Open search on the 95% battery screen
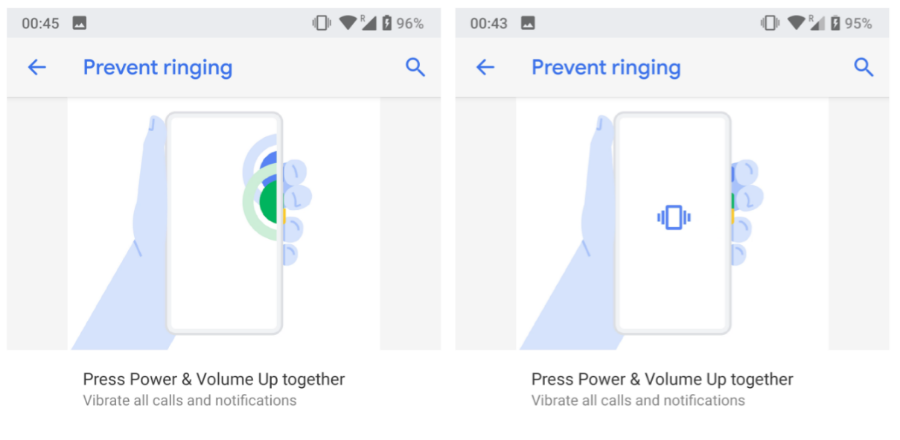Image resolution: width=900 pixels, height=440 pixels. coord(863,67)
